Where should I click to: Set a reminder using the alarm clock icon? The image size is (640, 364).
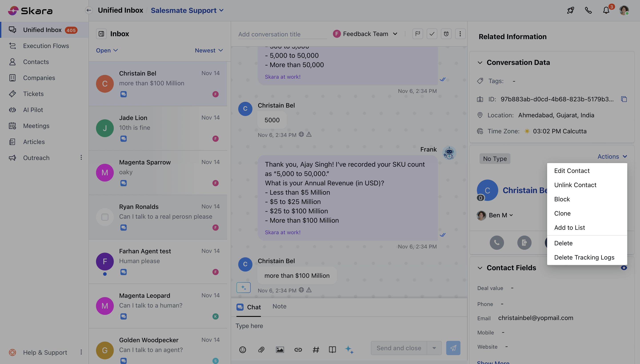coord(446,34)
